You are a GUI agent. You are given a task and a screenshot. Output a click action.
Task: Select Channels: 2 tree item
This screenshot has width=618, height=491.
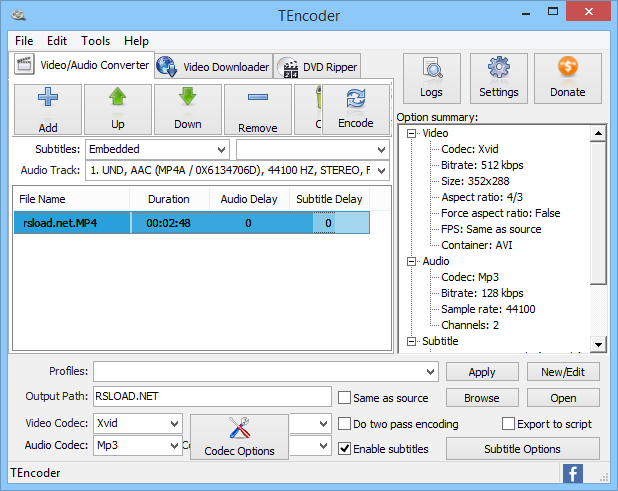click(470, 325)
